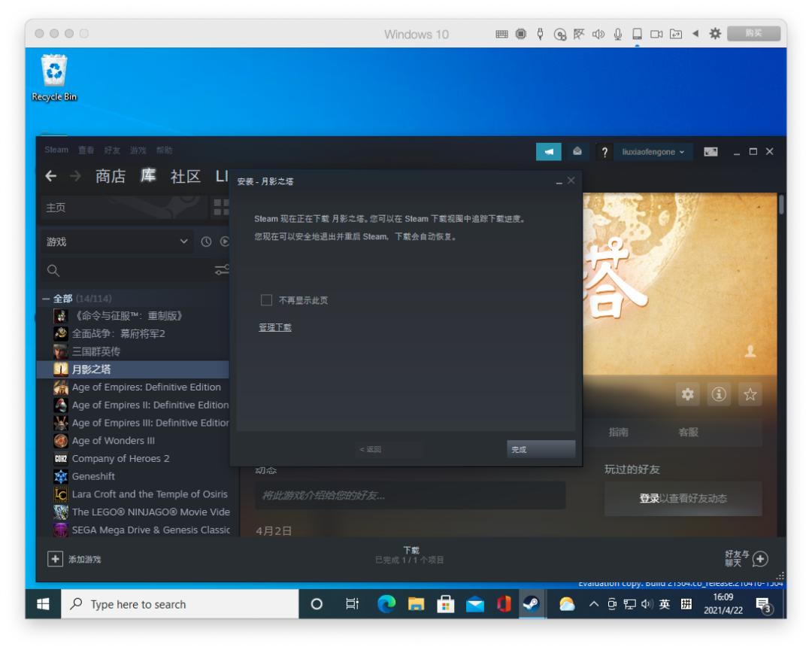
Task: Switch library to grid view icon
Action: pos(222,208)
